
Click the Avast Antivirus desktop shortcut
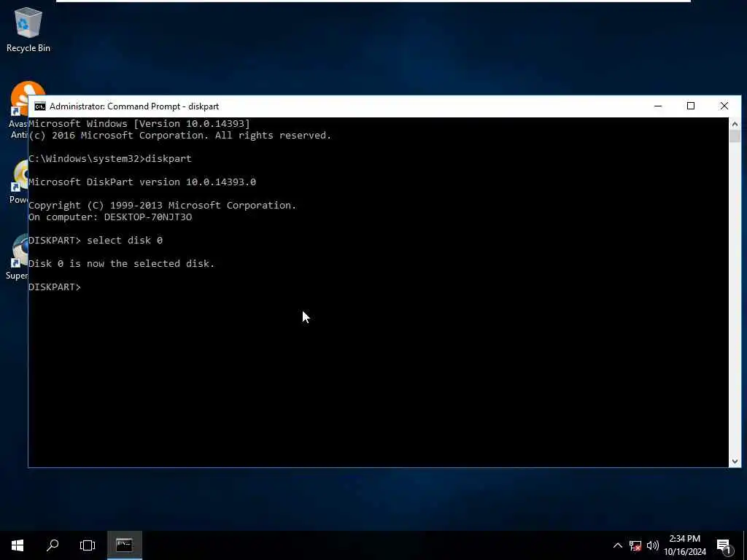(19, 111)
